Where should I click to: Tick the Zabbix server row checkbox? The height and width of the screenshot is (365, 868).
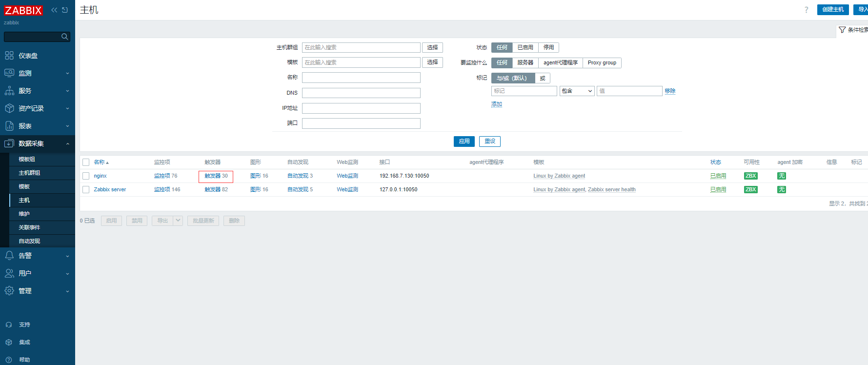point(86,190)
